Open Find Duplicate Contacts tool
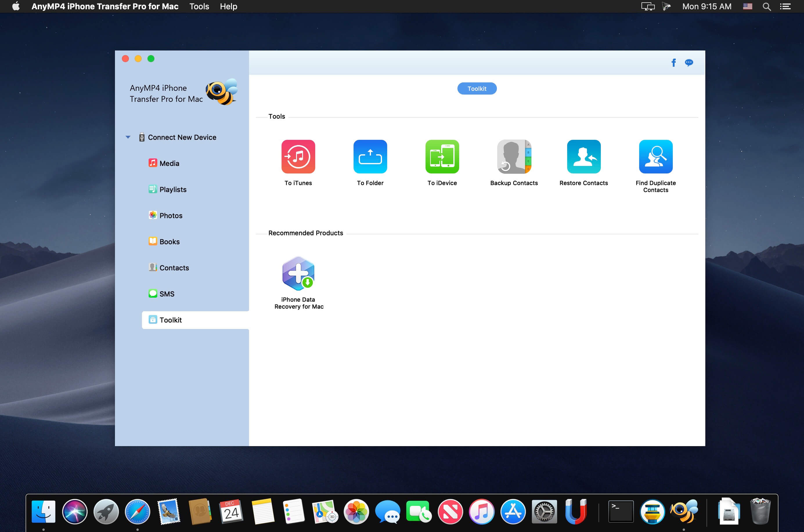Image resolution: width=804 pixels, height=532 pixels. (656, 156)
